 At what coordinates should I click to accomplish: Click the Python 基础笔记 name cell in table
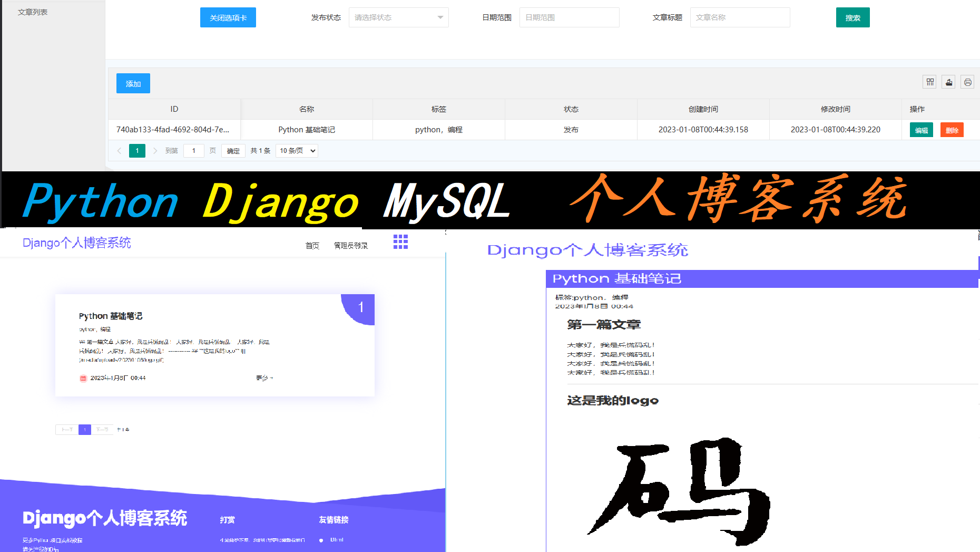[x=307, y=130]
